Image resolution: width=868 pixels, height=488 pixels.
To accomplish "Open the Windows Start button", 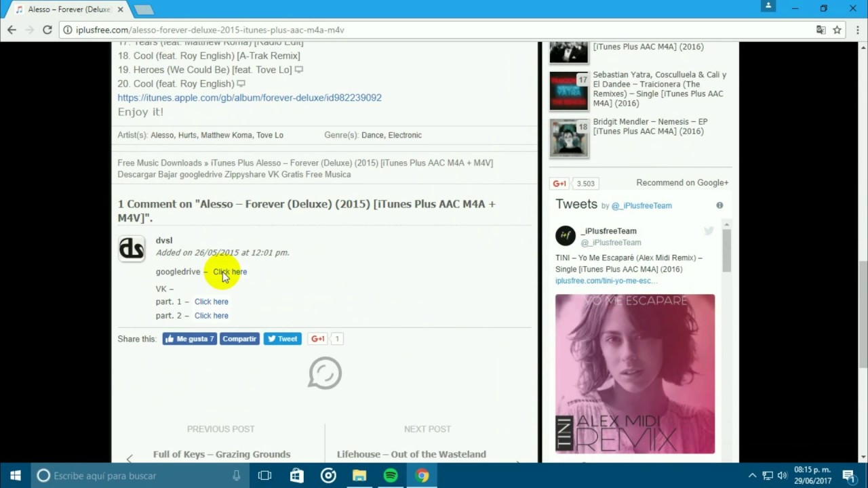I will pos(16,476).
